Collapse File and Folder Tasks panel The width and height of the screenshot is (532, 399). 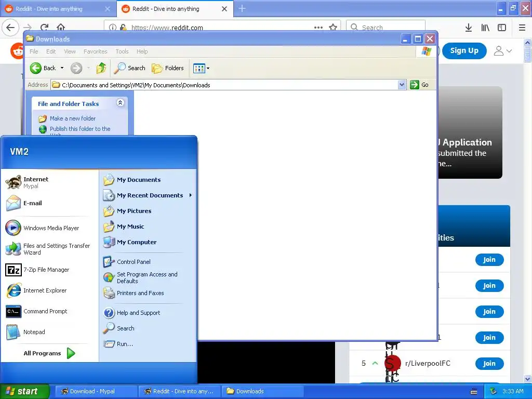[120, 102]
